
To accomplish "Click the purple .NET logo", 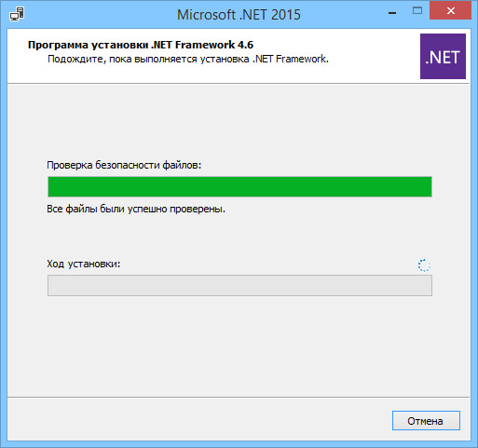I will 443,56.
